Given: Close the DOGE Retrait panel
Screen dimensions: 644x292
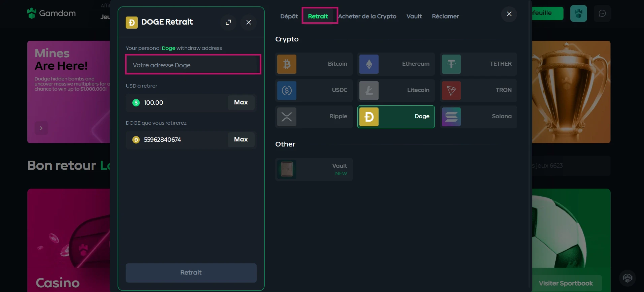Looking at the screenshot, I should (249, 22).
